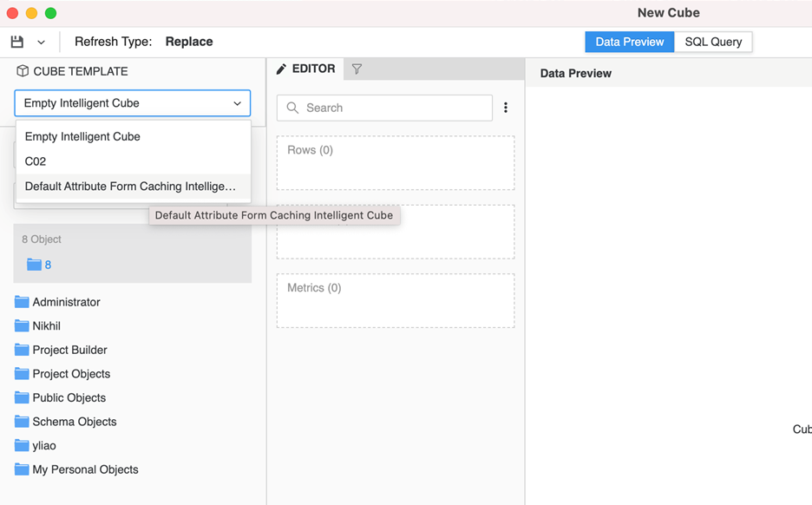The height and width of the screenshot is (505, 812).
Task: Click the My Personal Objects folder icon
Action: pos(22,469)
